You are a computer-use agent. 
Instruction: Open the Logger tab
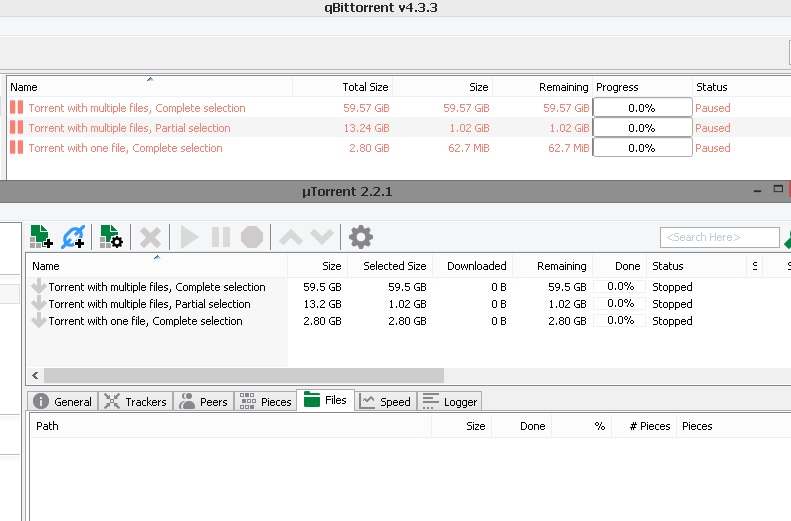[449, 401]
